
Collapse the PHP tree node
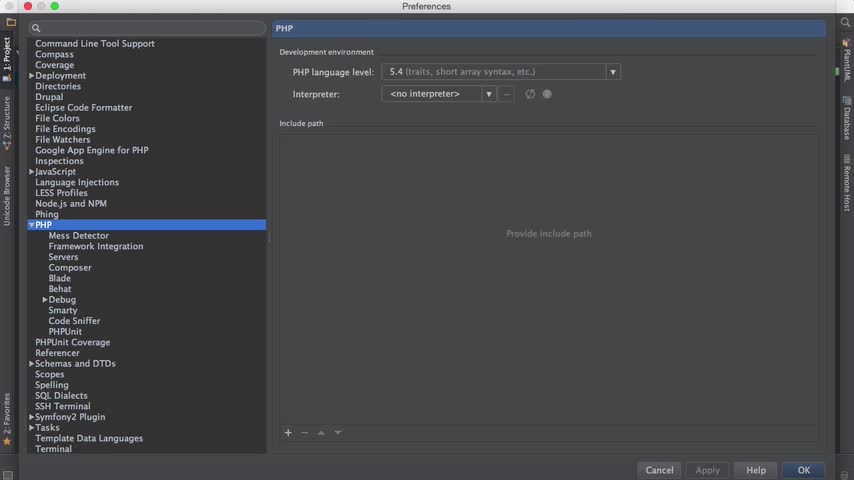(x=31, y=225)
